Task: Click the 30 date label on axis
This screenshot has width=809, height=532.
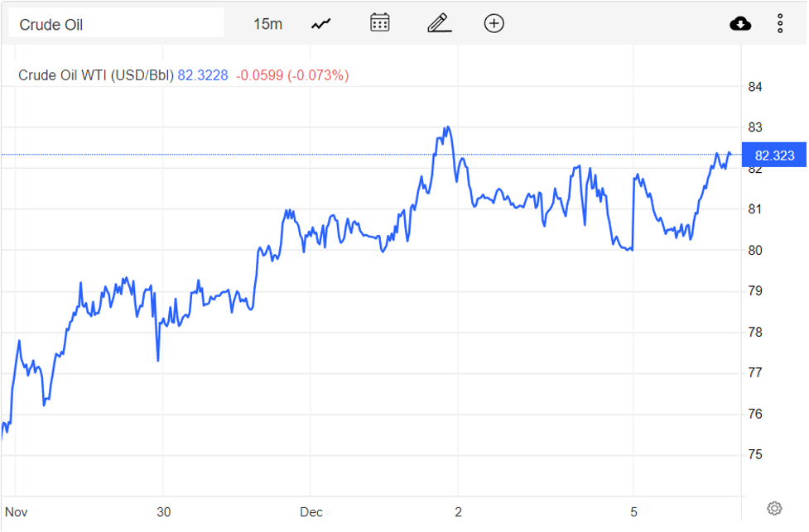Action: tap(163, 512)
